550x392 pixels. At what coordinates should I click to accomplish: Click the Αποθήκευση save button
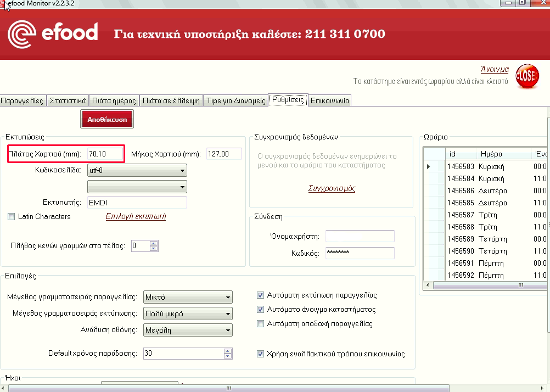(x=107, y=119)
